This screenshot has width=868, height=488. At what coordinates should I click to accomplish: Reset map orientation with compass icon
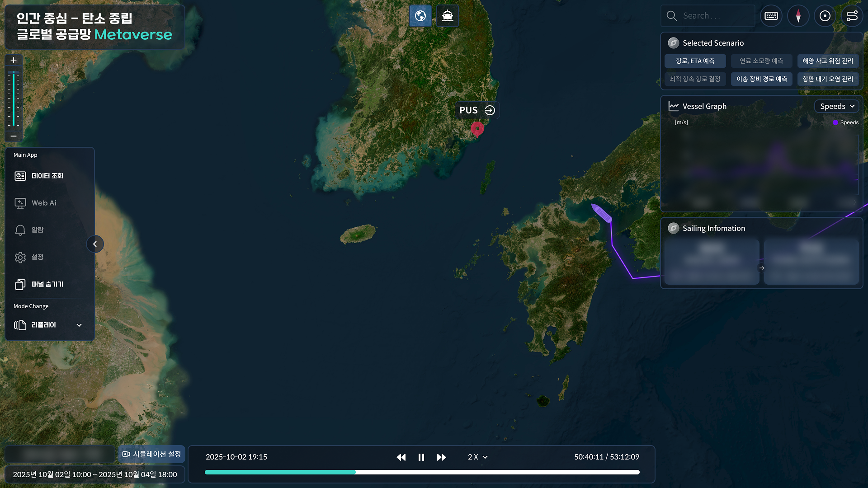pos(798,16)
